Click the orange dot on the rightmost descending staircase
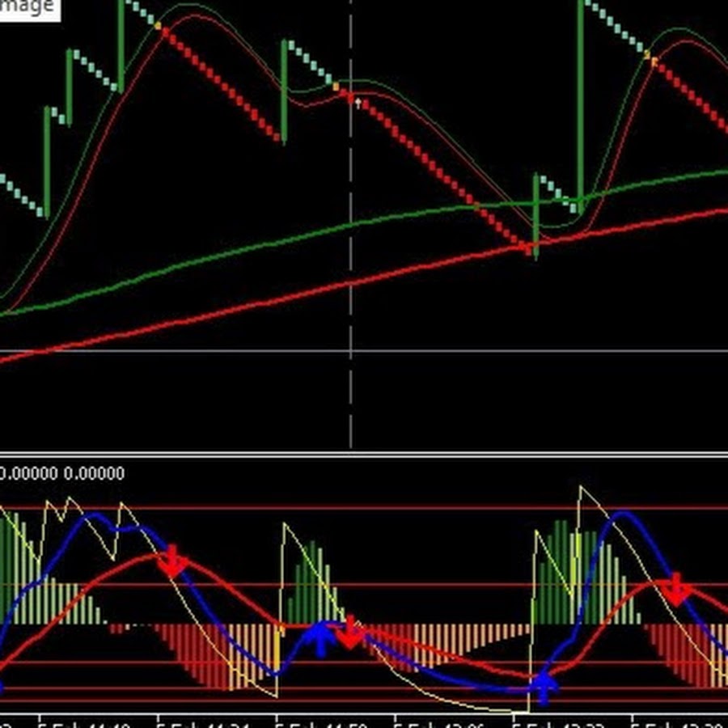 pos(648,57)
